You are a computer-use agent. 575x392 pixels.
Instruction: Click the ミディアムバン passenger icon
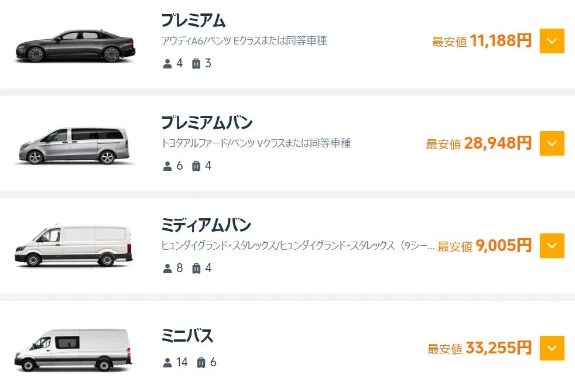167,269
